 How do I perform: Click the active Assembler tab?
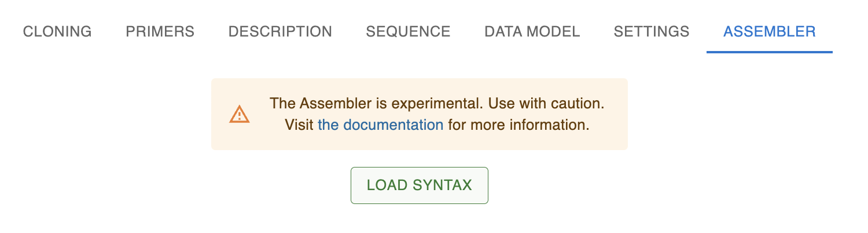click(x=769, y=31)
